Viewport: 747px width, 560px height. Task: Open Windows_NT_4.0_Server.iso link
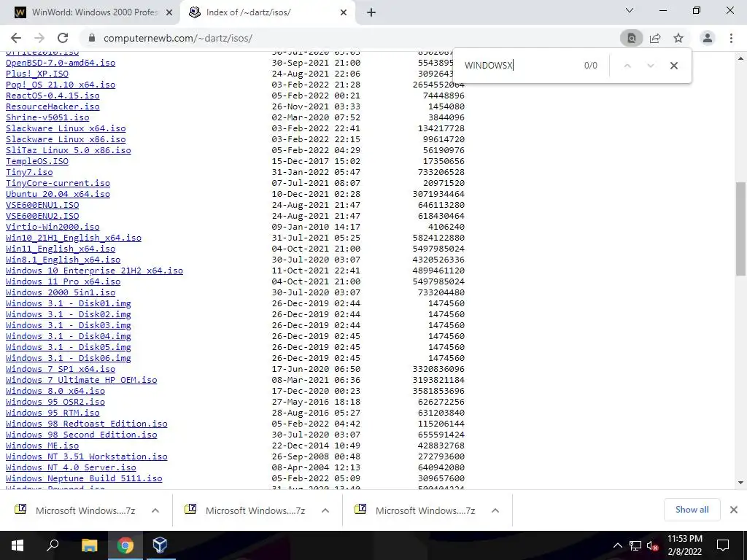(x=71, y=467)
